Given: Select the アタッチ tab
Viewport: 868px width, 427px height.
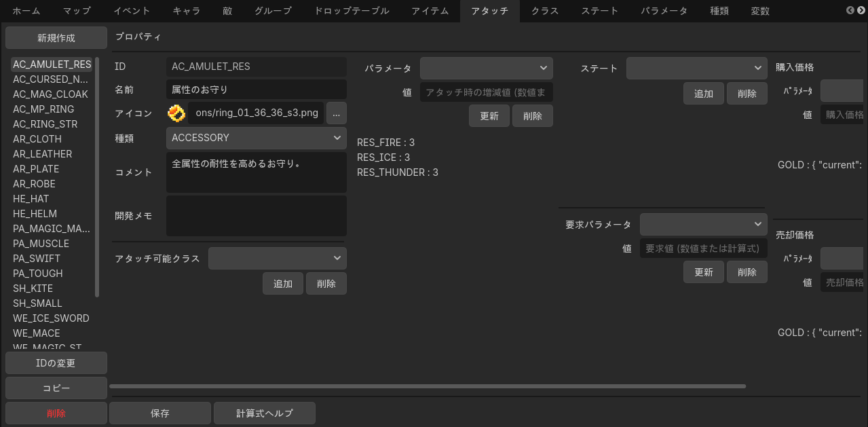Looking at the screenshot, I should tap(490, 11).
